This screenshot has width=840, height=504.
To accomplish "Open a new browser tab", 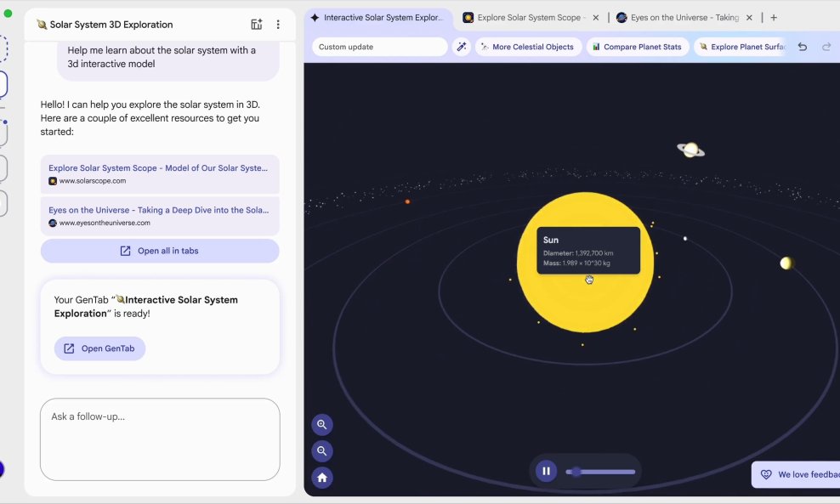I will click(x=774, y=18).
